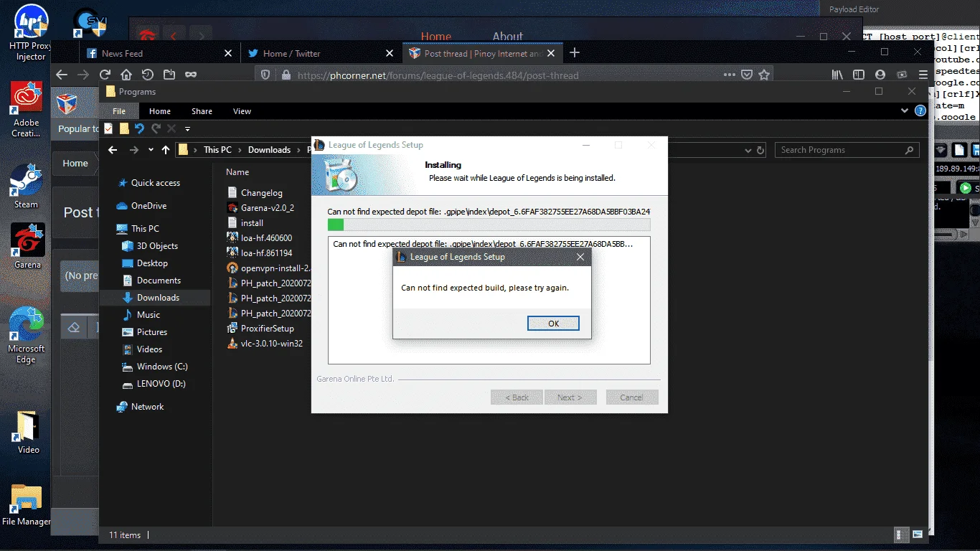Go to Firefox home page icon
980x551 pixels.
tap(126, 75)
